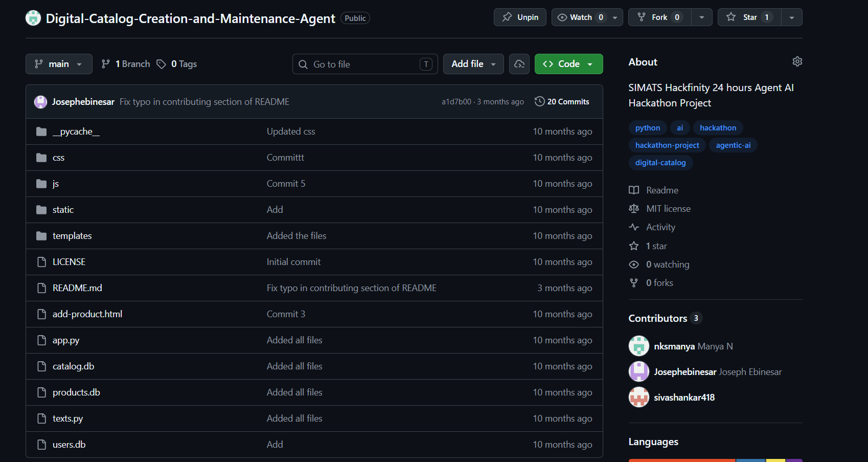Click the 'Updated css' commit message
The height and width of the screenshot is (462, 868).
click(x=291, y=131)
